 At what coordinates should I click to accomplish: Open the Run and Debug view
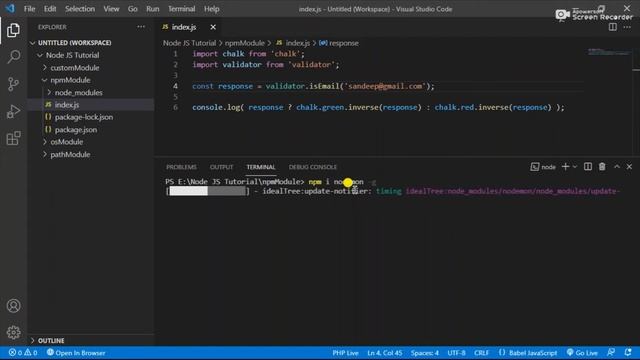[x=13, y=111]
